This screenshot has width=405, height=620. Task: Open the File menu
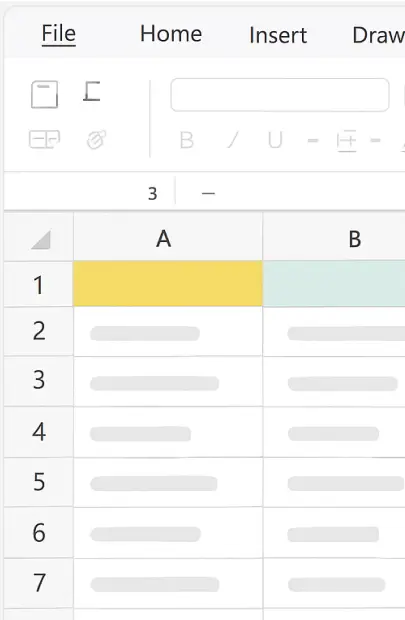[x=59, y=34]
